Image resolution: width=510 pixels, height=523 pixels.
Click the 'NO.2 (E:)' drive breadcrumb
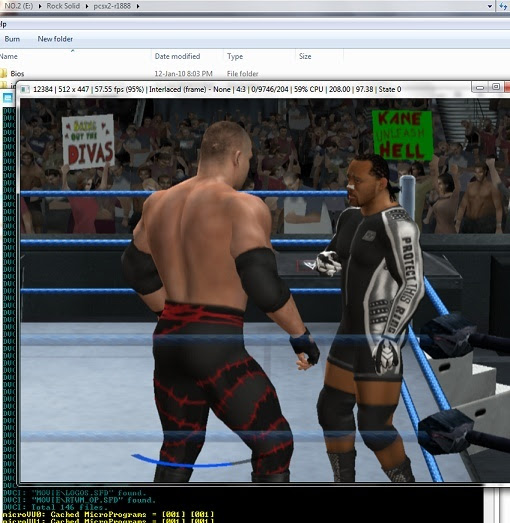[x=19, y=6]
